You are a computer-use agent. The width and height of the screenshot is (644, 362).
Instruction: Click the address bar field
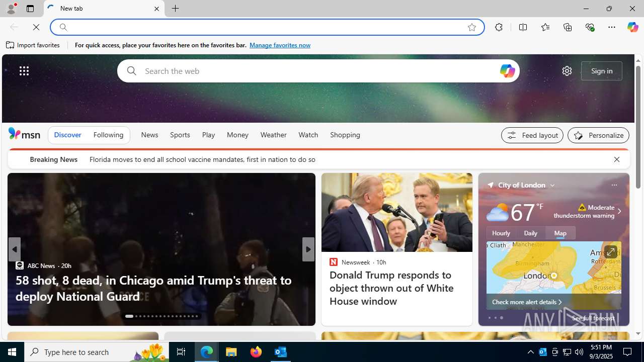[267, 27]
